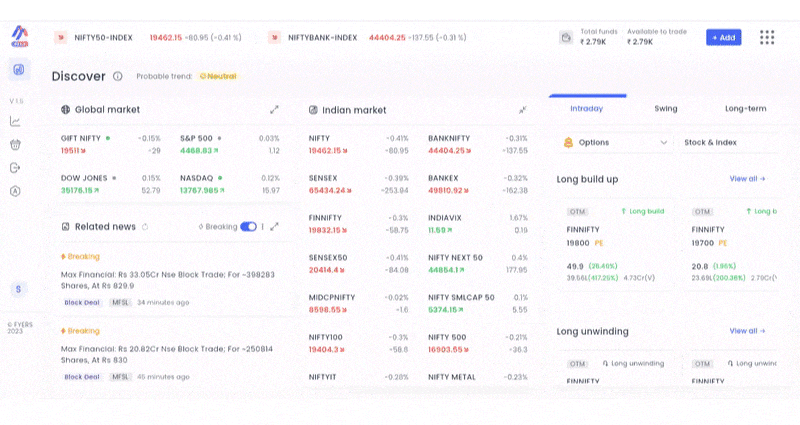Select BANKNIFTY in Indian market

[x=478, y=144]
